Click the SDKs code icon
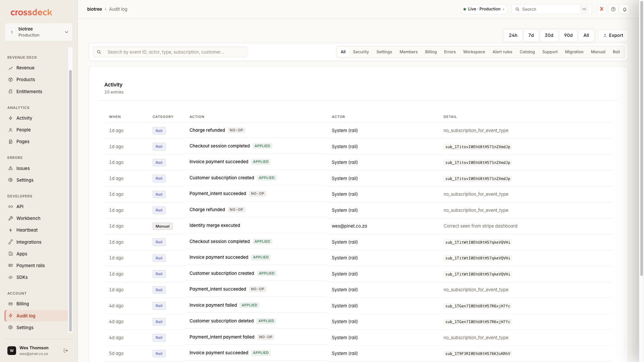644x362 pixels. tap(10, 277)
